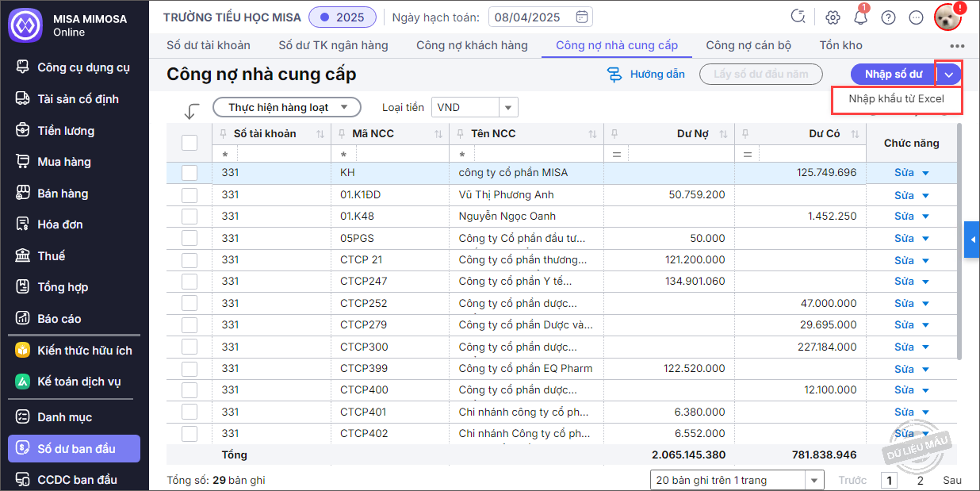Click the help question mark icon
Viewport: 980px width, 491px height.
pos(888,17)
